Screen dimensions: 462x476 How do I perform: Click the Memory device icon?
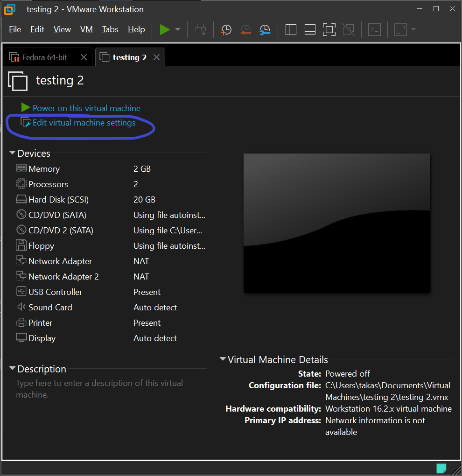pyautogui.click(x=21, y=168)
